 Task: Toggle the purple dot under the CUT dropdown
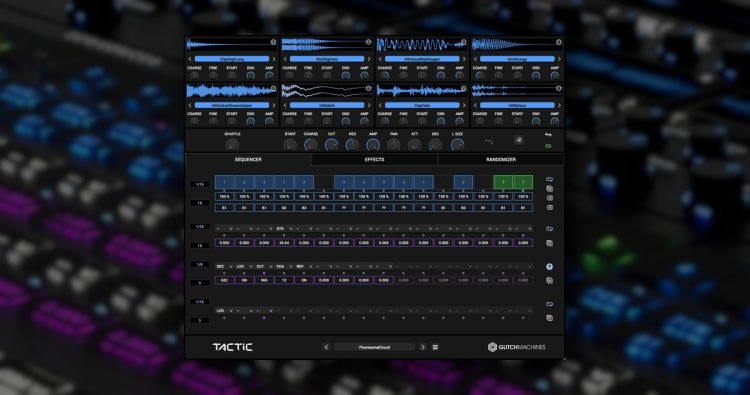tap(264, 273)
